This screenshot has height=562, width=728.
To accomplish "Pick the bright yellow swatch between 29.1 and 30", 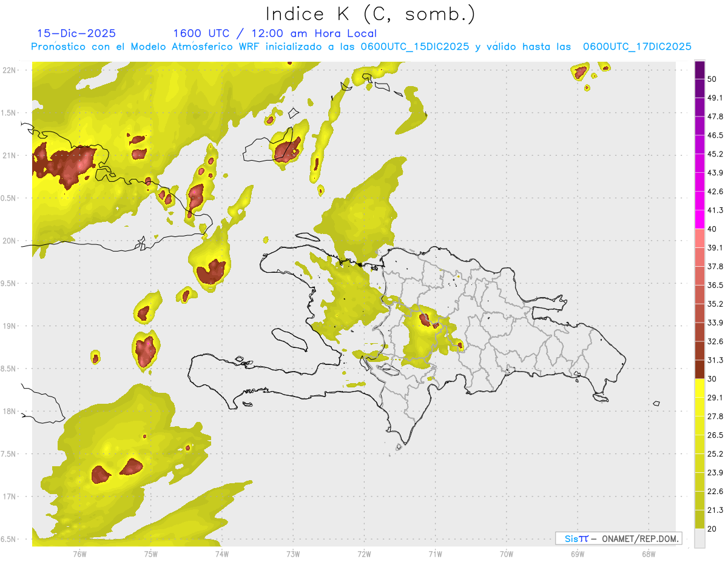I will point(699,388).
